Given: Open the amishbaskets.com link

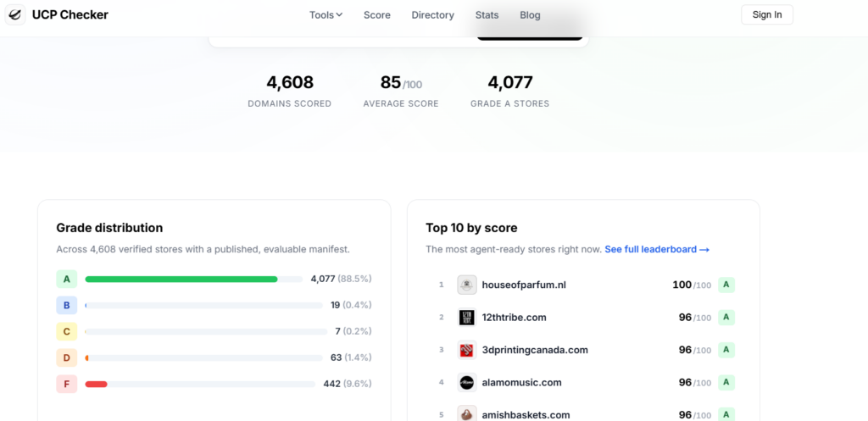Looking at the screenshot, I should [526, 415].
